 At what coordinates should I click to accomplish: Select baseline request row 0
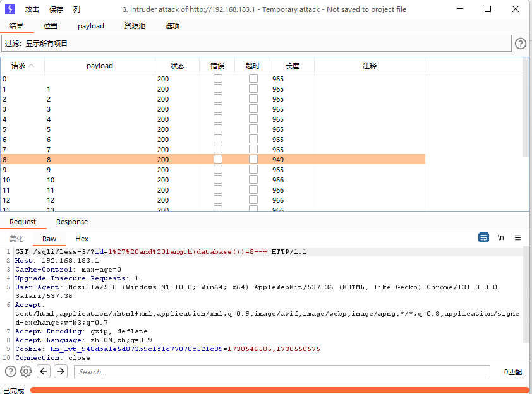[213, 79]
